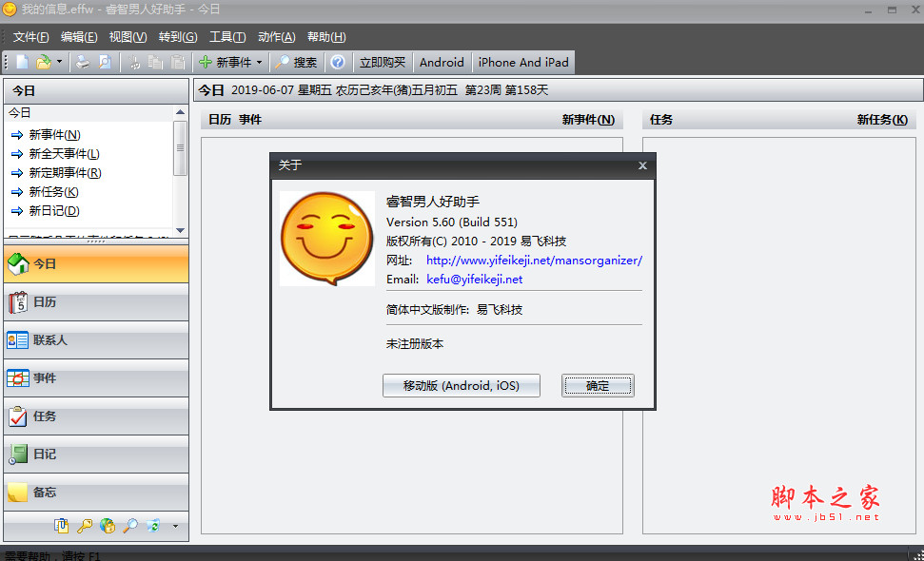
Task: Click the date text 2019-06-07 星期五 in header
Action: tap(281, 90)
